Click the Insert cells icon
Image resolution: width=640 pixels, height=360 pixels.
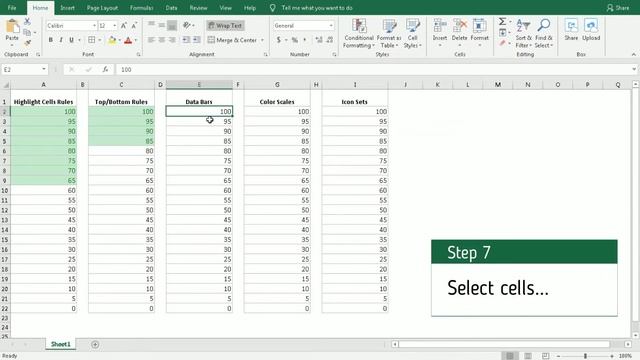(x=440, y=25)
